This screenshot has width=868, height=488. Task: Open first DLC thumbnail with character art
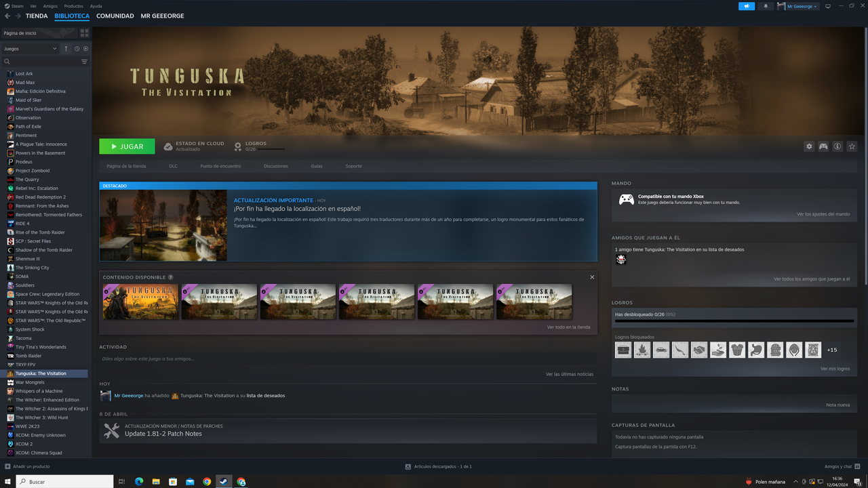[140, 302]
